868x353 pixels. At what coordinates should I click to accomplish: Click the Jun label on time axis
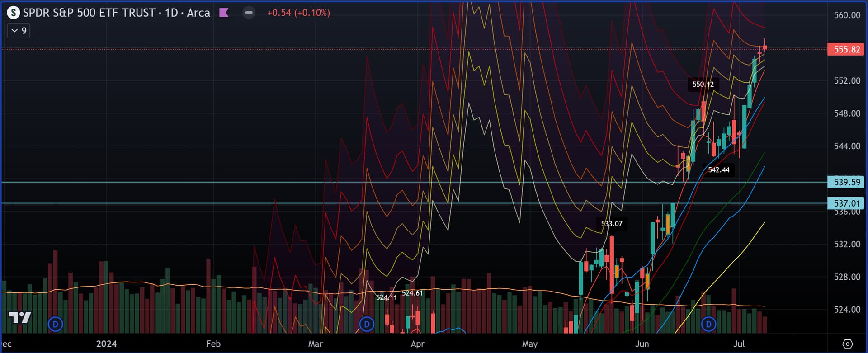[642, 344]
